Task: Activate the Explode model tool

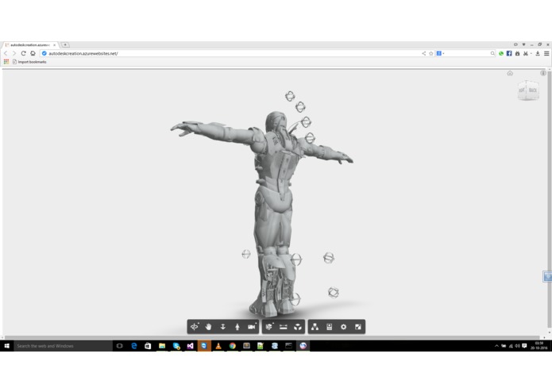Action: (x=298, y=327)
